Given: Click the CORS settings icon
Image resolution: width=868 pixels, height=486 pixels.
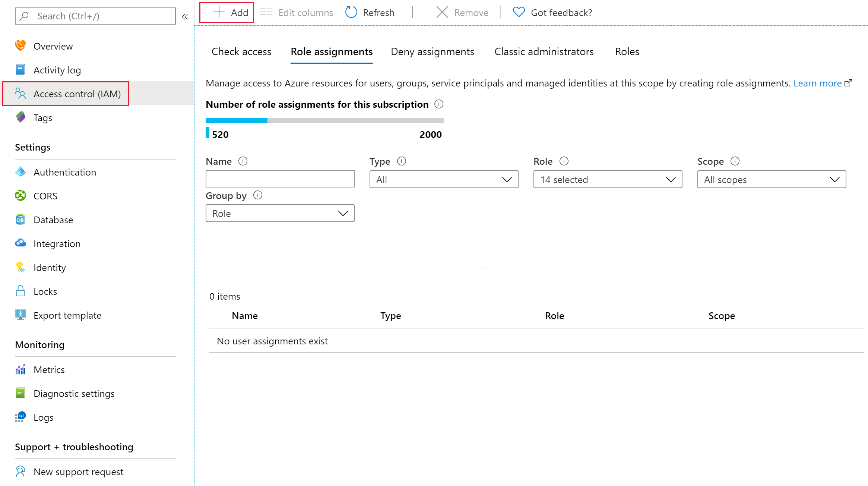Looking at the screenshot, I should [x=21, y=196].
